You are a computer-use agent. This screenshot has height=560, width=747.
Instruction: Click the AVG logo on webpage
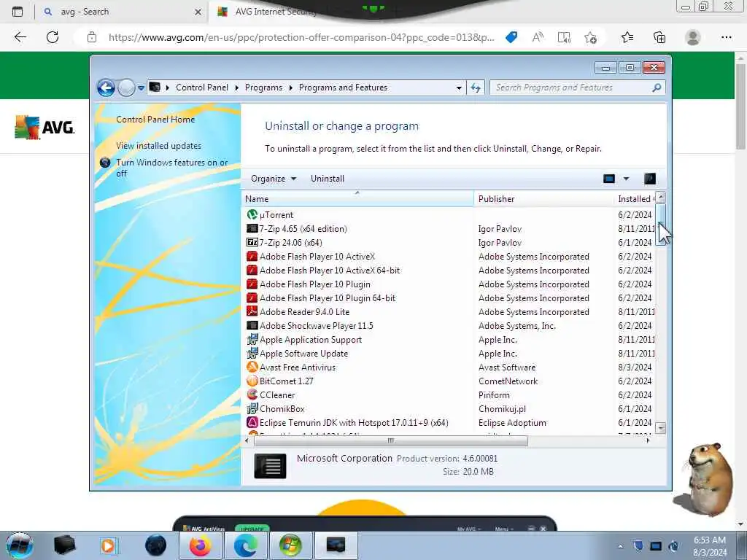(x=44, y=127)
